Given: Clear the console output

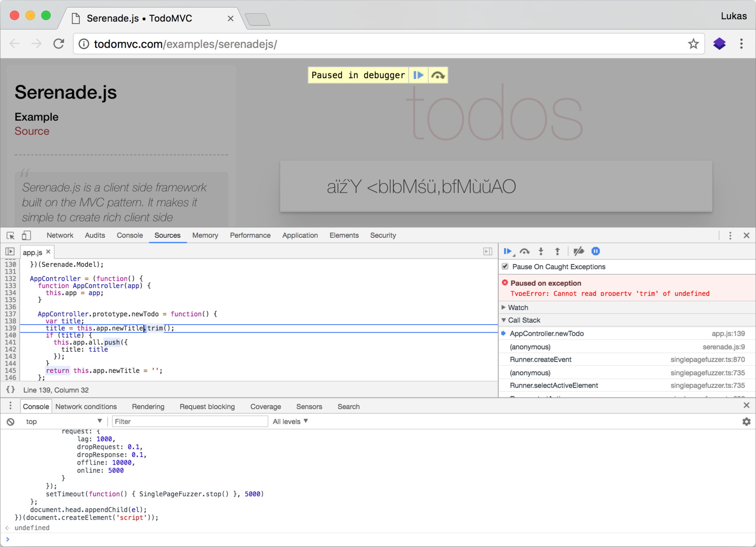Looking at the screenshot, I should [11, 422].
